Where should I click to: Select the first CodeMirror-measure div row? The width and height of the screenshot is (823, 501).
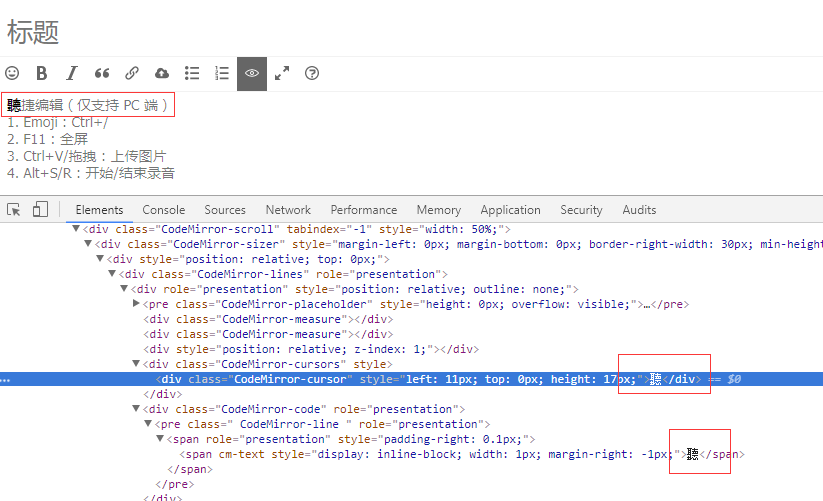click(268, 319)
